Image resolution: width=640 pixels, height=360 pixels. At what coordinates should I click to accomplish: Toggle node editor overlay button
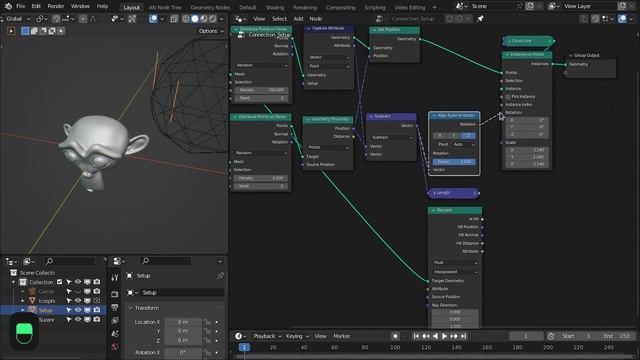622,19
